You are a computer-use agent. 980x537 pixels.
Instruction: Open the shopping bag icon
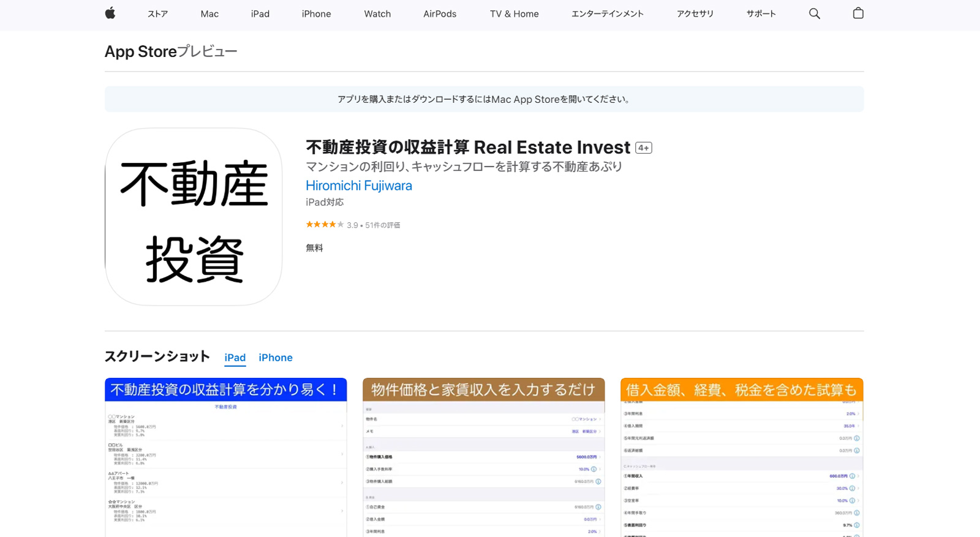coord(858,13)
